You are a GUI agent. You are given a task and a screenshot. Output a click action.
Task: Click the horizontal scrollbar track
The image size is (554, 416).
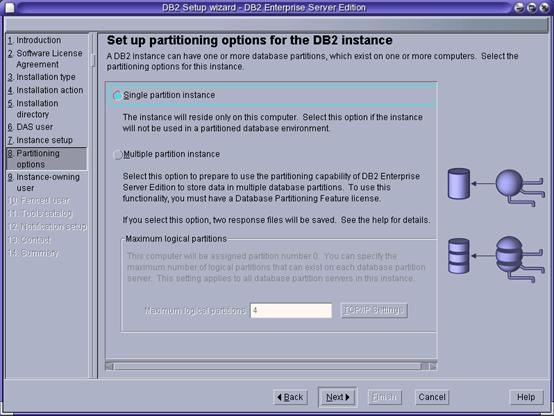(x=267, y=366)
